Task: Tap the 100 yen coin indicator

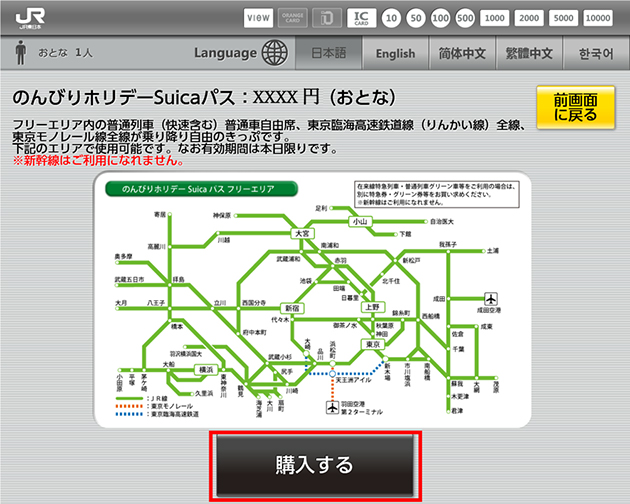Action: (440, 18)
